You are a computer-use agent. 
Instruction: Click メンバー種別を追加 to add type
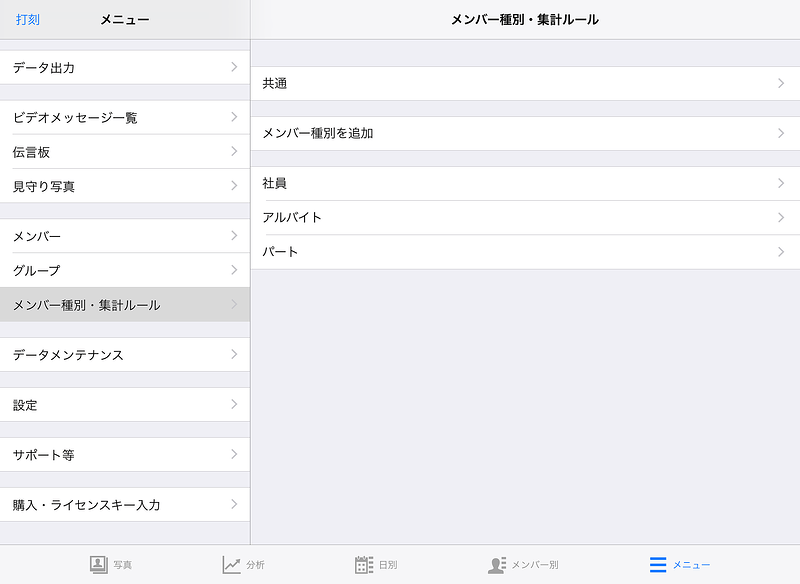point(524,133)
